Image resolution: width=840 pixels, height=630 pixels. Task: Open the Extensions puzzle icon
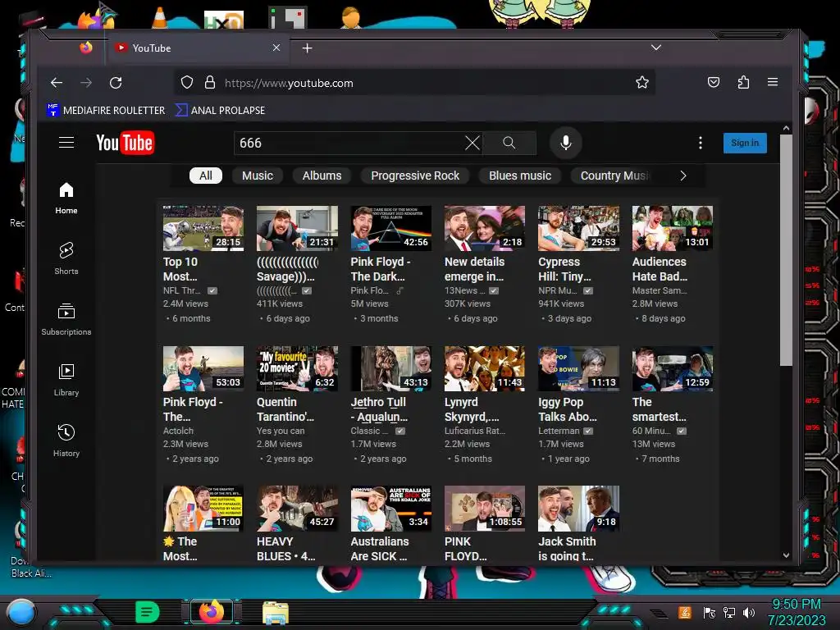click(743, 83)
